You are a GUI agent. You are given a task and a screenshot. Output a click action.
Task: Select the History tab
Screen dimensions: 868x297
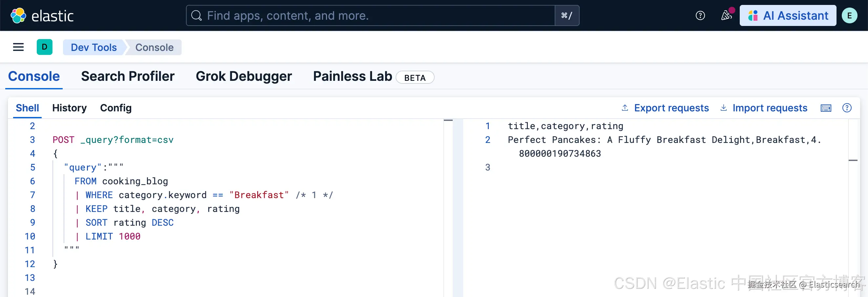(70, 108)
